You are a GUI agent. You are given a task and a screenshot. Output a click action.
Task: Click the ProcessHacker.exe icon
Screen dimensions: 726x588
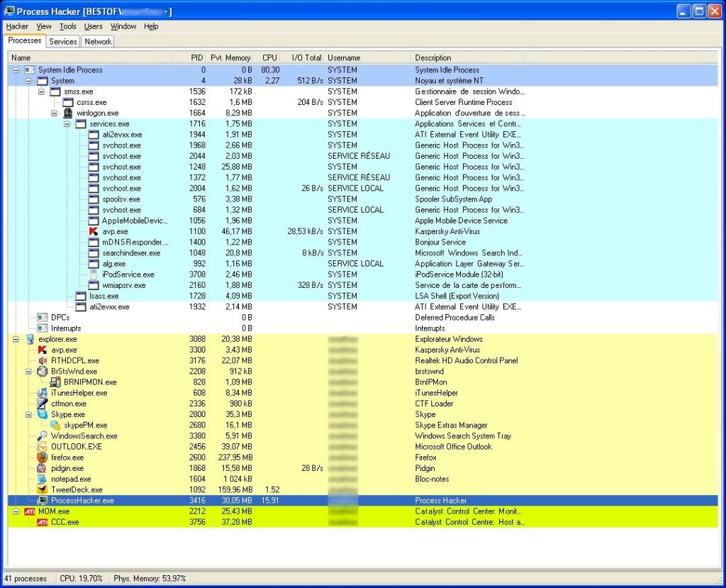tap(43, 501)
